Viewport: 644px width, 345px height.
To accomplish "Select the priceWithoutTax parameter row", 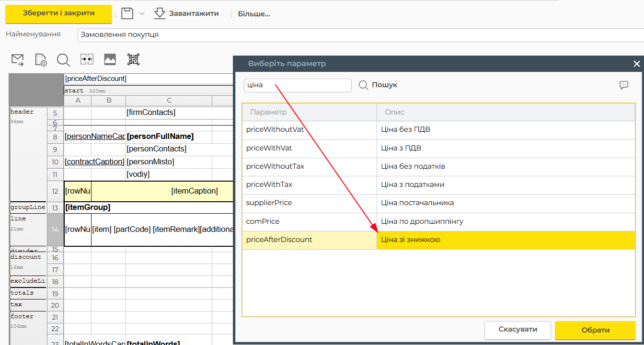I will click(x=439, y=167).
